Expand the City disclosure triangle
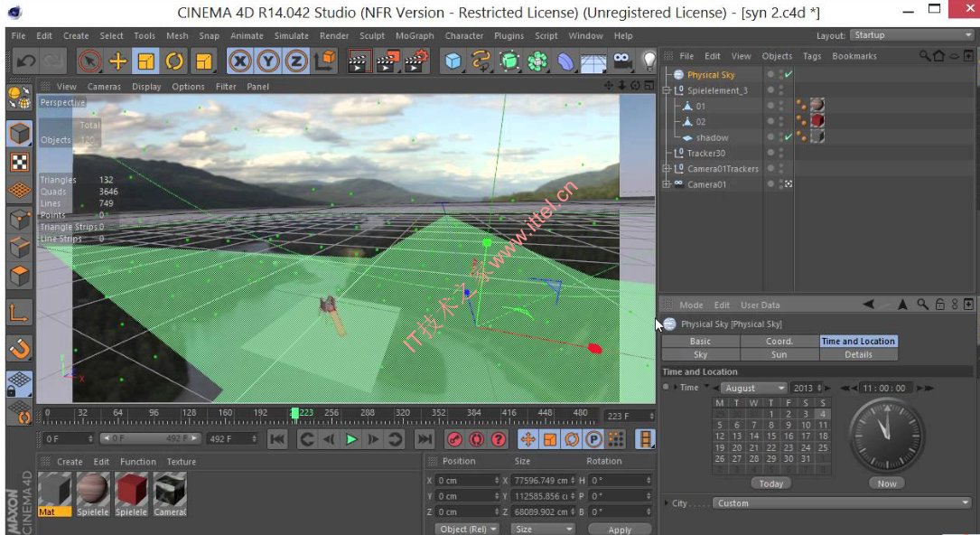 [x=667, y=502]
